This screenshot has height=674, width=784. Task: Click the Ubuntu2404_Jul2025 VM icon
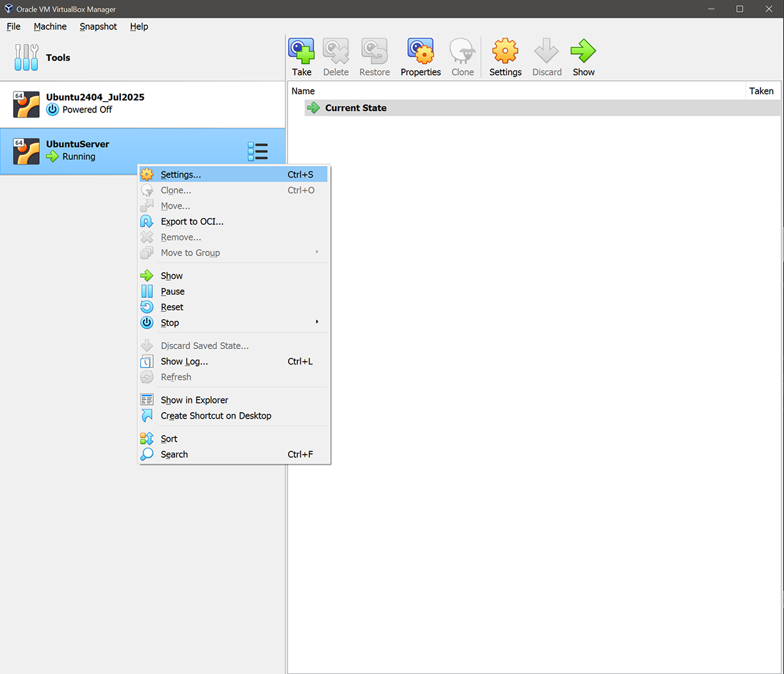[x=26, y=104]
